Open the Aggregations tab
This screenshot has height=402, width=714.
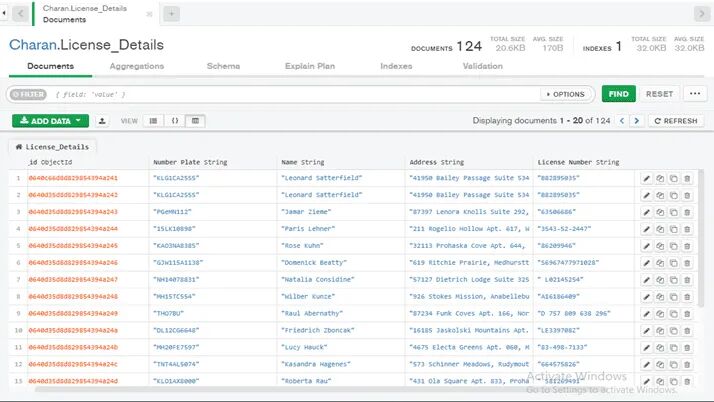tap(137, 66)
